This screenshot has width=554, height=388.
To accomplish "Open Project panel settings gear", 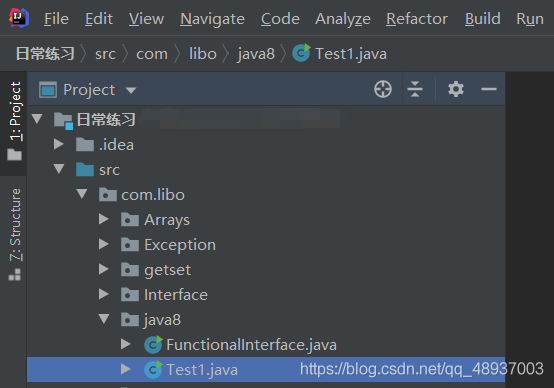I will click(456, 89).
